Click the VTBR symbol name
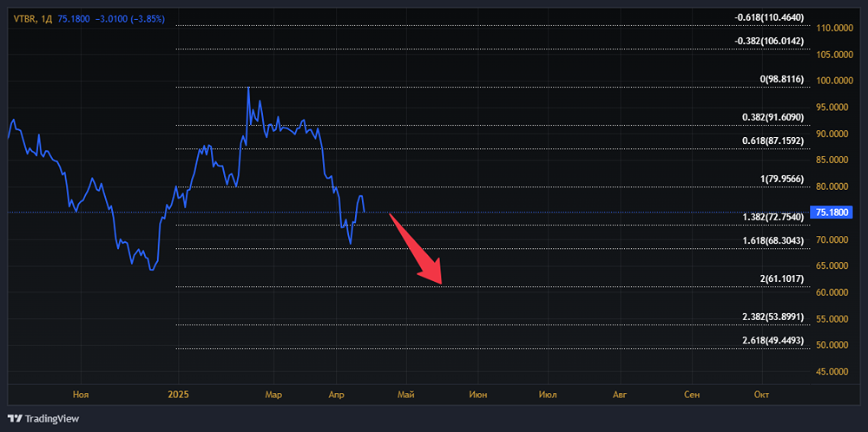 click(24, 16)
